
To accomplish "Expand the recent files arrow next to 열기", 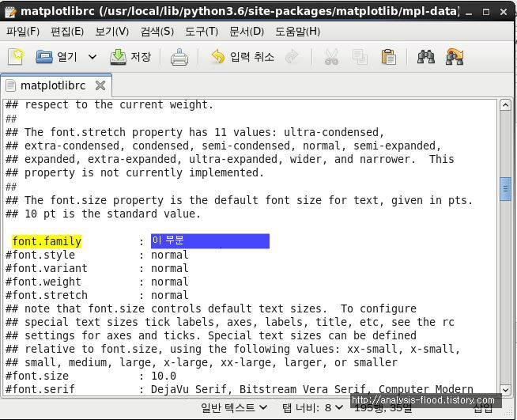I will pos(92,57).
